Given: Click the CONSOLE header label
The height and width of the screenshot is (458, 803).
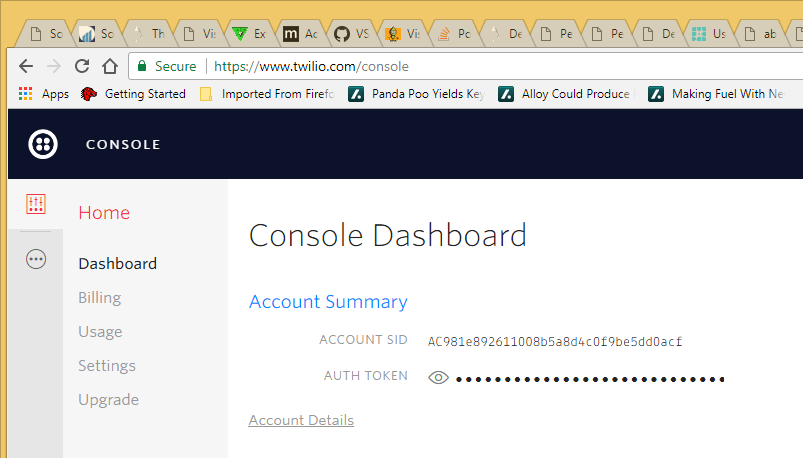Looking at the screenshot, I should point(123,144).
